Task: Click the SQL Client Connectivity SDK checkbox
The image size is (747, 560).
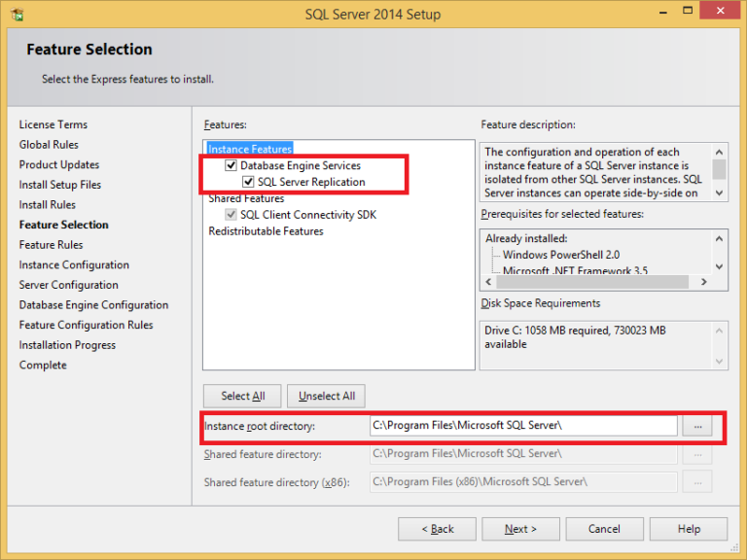Action: [231, 214]
